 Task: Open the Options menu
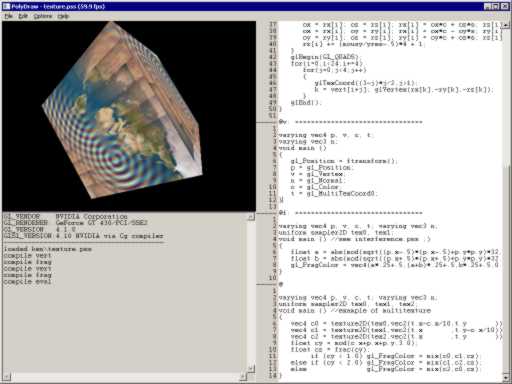tap(43, 16)
